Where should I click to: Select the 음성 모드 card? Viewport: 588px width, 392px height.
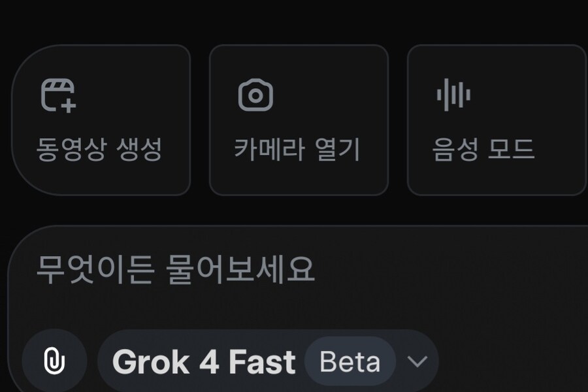click(x=496, y=120)
